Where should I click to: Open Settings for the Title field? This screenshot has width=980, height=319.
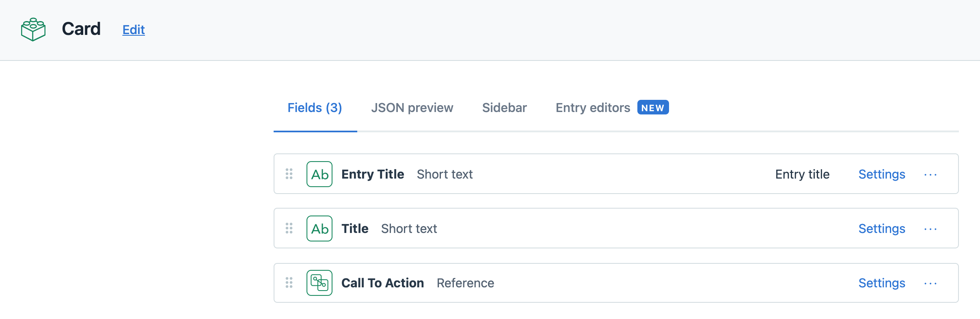[882, 228]
